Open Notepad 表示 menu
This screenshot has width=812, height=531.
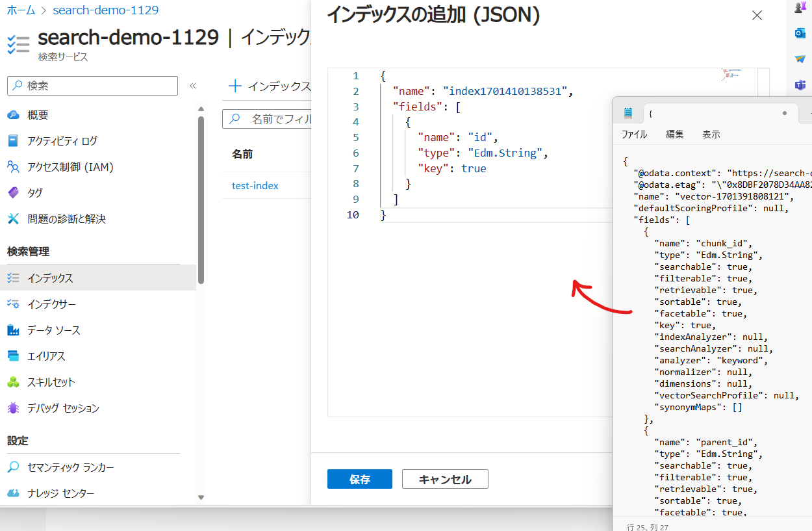[x=711, y=135]
